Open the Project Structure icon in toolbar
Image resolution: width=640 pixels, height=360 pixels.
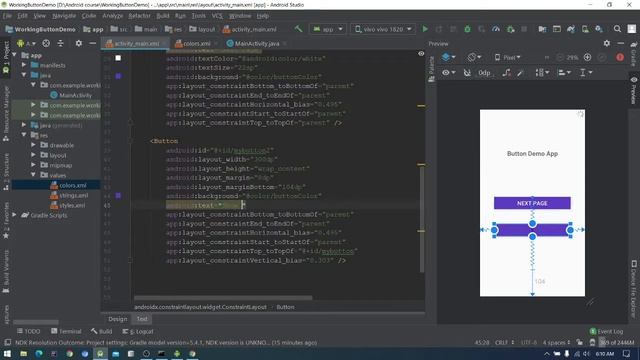[x=542, y=29]
